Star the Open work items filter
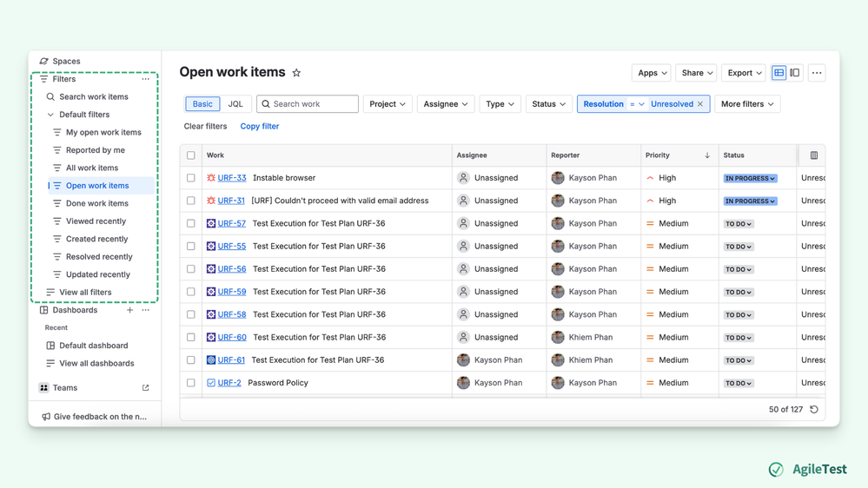This screenshot has height=488, width=868. click(x=296, y=72)
